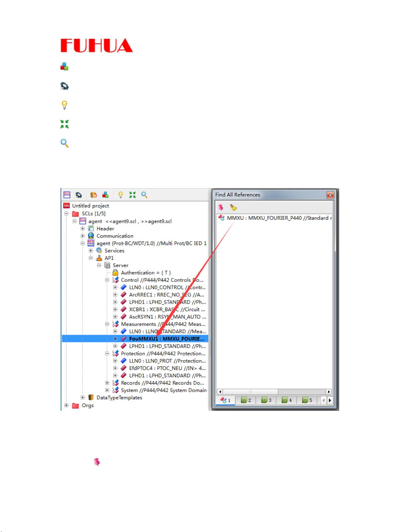Image resolution: width=411 pixels, height=532 pixels.
Task: Expand the DataTypeTemplates node
Action: pos(83,398)
